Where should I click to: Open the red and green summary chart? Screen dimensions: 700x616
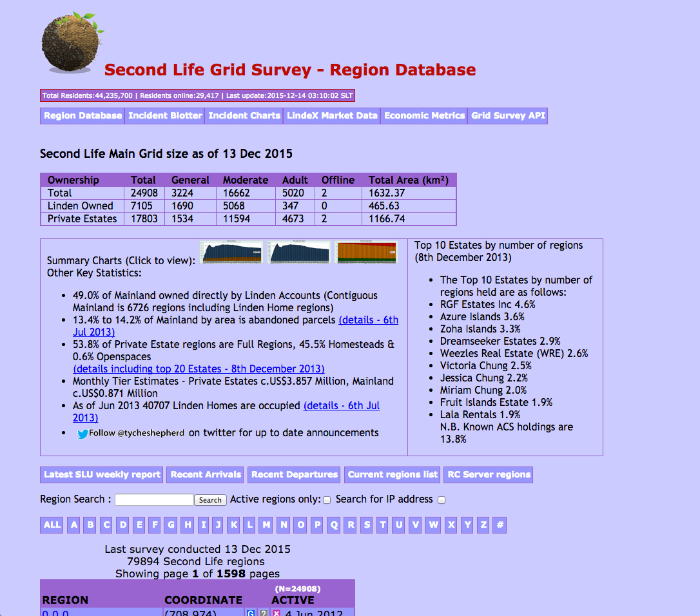click(366, 252)
